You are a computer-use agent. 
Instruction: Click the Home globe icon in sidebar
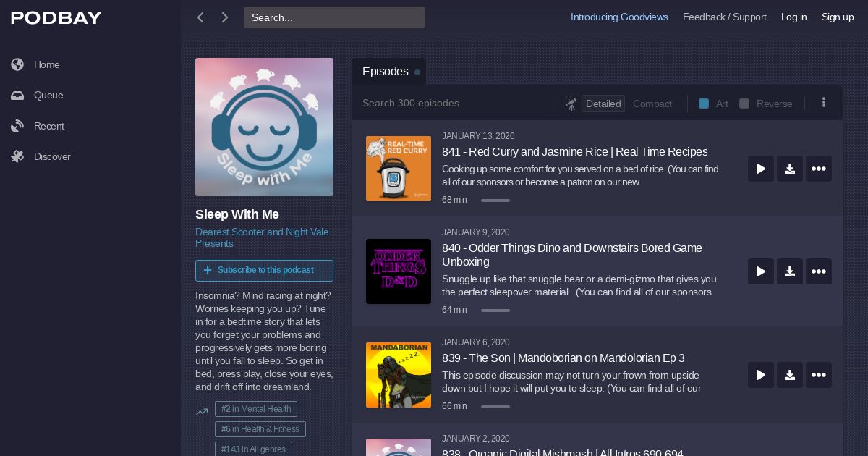point(17,64)
